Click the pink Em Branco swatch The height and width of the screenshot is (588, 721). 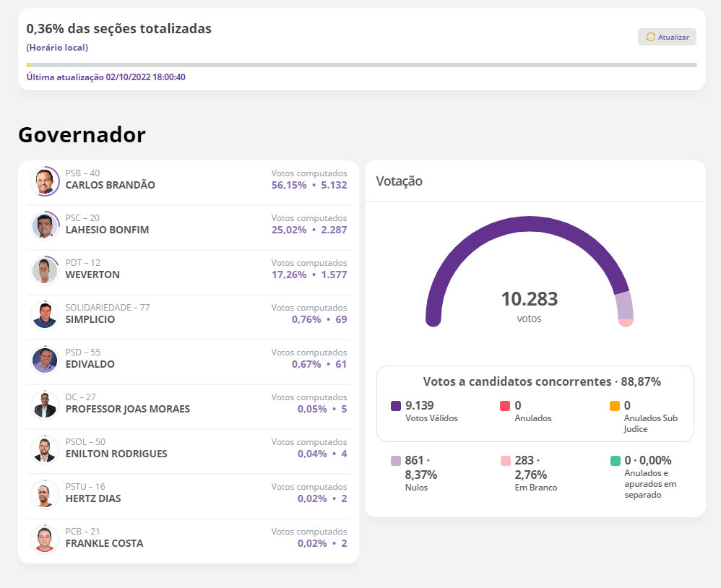(x=505, y=461)
